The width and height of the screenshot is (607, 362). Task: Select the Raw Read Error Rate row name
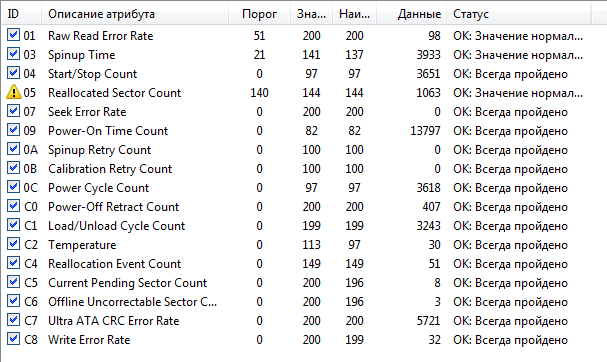click(x=101, y=36)
